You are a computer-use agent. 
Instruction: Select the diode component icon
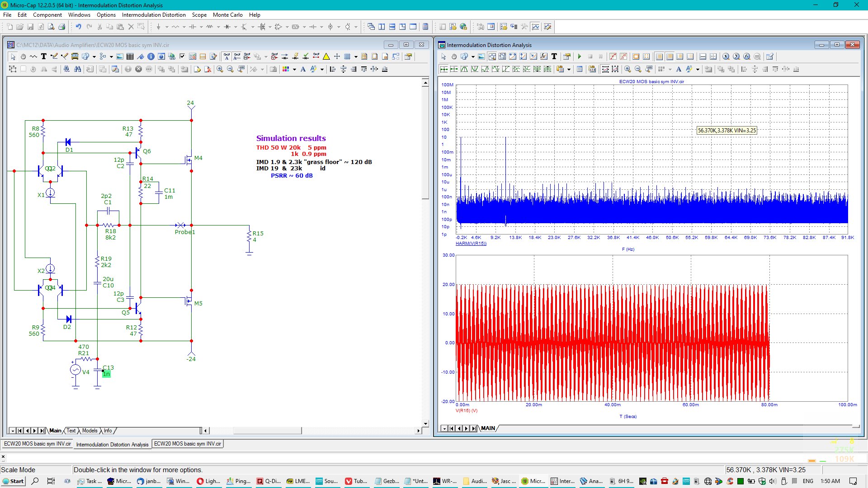tap(227, 27)
